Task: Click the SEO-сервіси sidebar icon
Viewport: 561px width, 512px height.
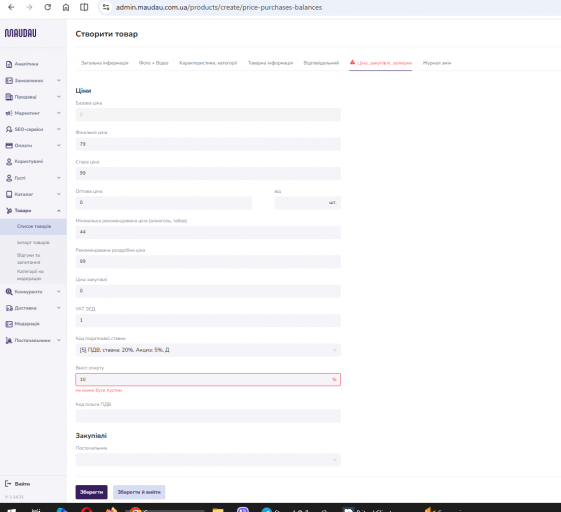Action: pos(9,129)
